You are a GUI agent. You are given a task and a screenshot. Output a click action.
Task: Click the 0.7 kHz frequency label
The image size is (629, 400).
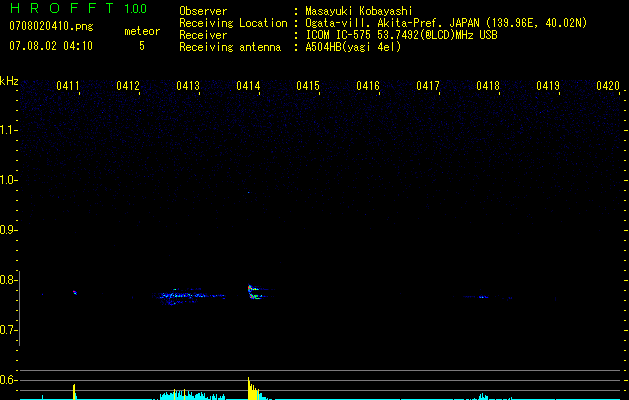coord(8,330)
